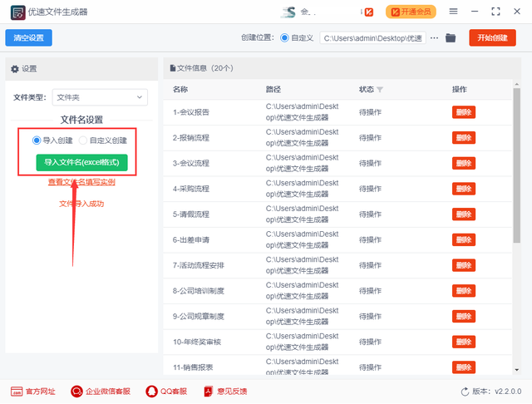Select the 9-公司规章制度 name cell
This screenshot has height=404, width=532.
pos(199,317)
